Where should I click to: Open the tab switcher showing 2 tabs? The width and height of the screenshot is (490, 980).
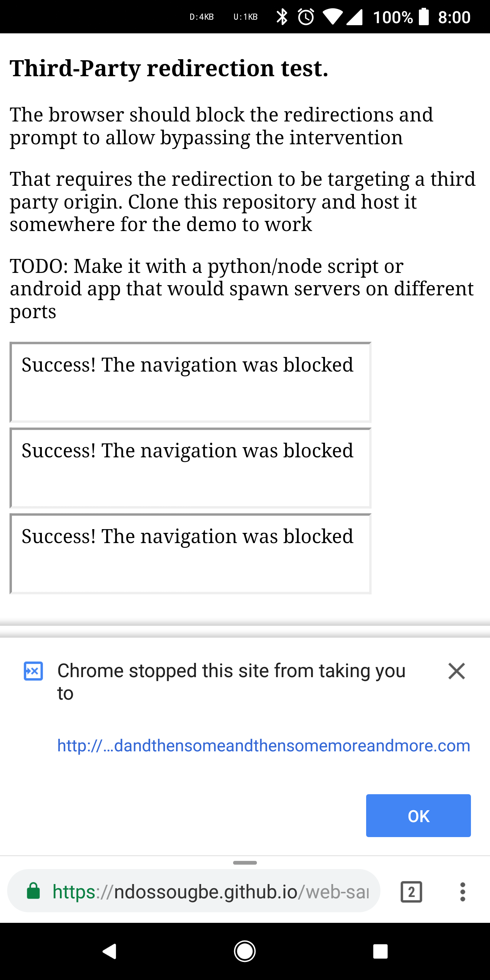(412, 891)
